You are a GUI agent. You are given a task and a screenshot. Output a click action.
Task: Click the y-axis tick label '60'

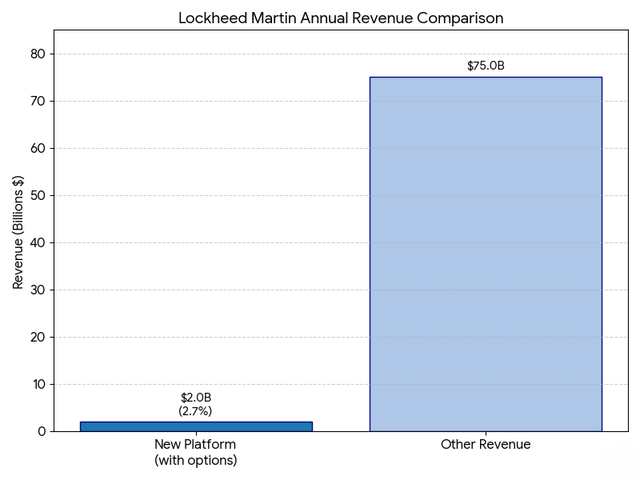(x=38, y=148)
